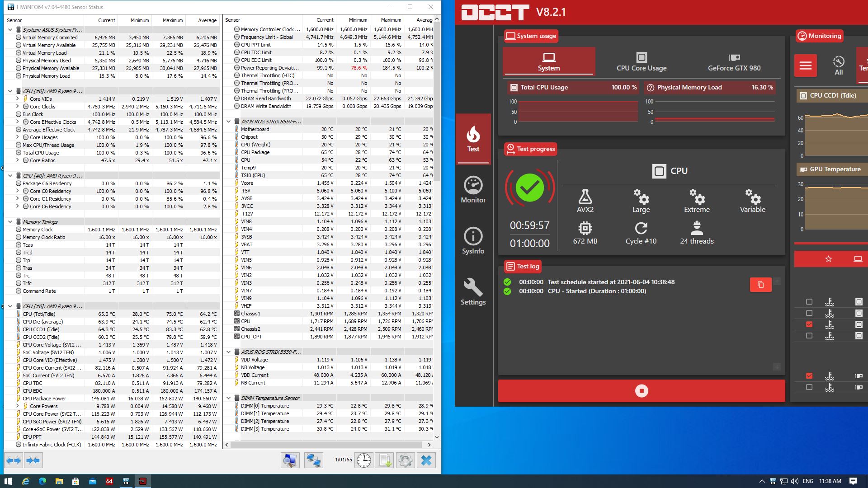Select the All monitoring tab
The height and width of the screenshot is (488, 868).
point(839,66)
